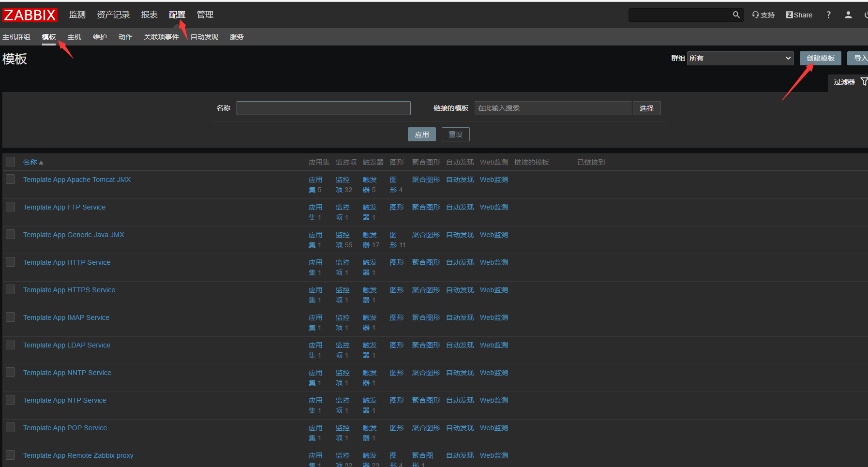Click the search magnifier icon
The width and height of the screenshot is (868, 467).
(736, 15)
